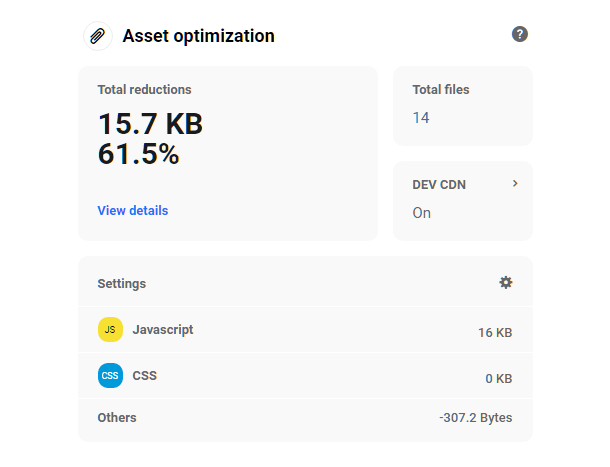Select the DEV CDN card label

coord(439,185)
